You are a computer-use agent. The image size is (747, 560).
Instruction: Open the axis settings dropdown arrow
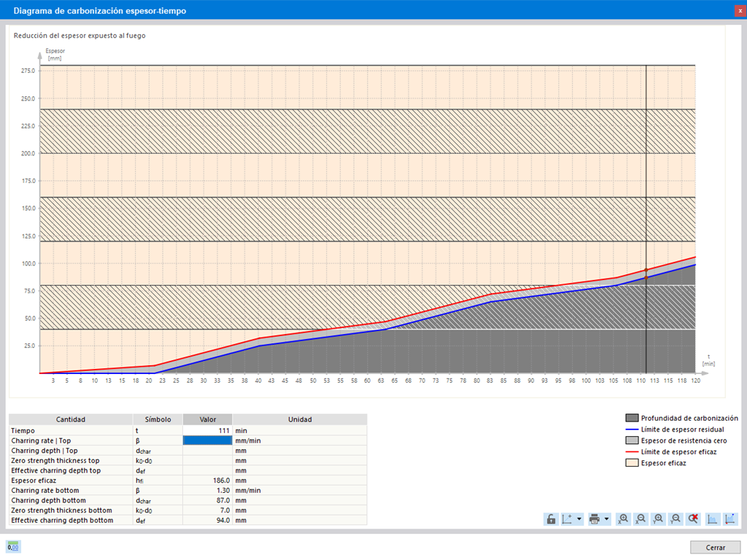(579, 519)
